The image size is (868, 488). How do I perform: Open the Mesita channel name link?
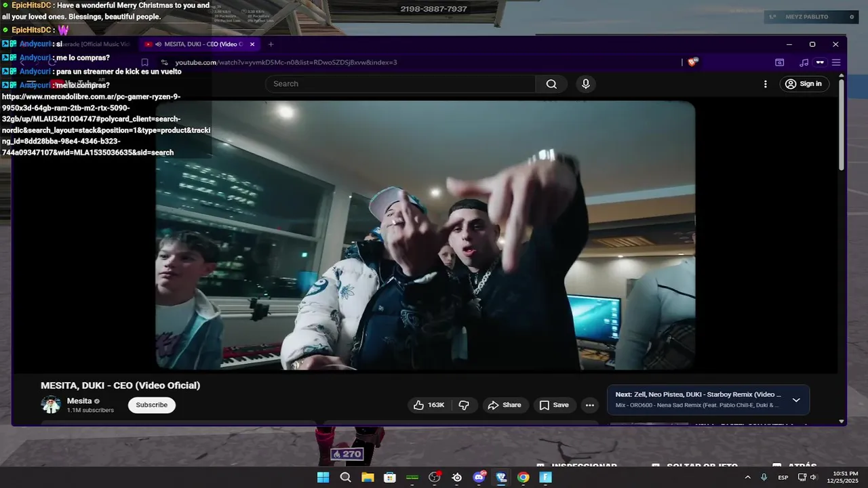(79, 401)
